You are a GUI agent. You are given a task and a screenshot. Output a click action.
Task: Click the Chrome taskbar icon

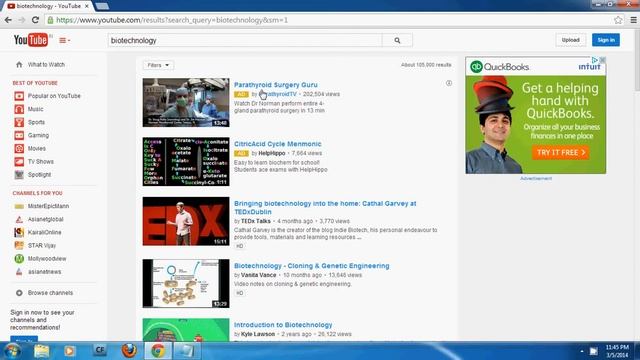point(158,351)
